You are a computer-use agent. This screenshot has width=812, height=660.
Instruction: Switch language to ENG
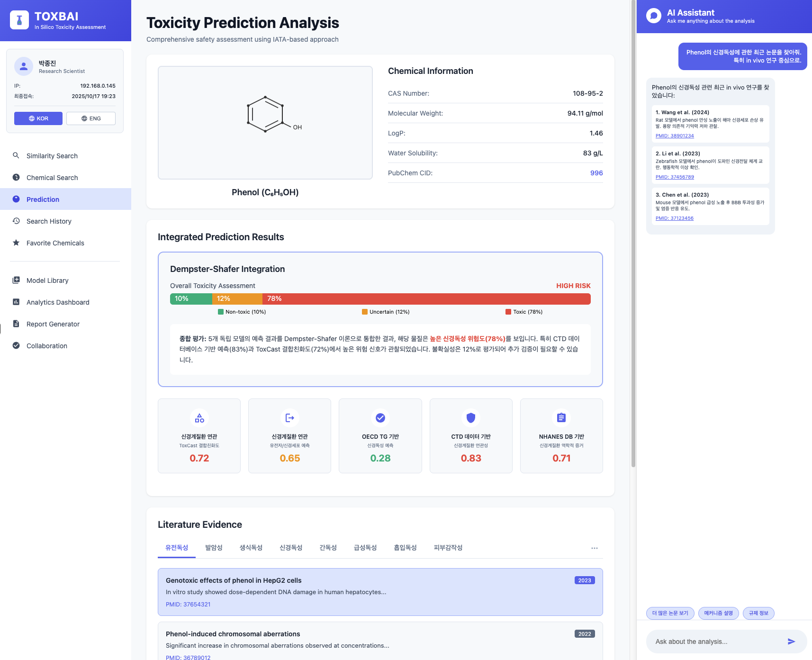[91, 118]
